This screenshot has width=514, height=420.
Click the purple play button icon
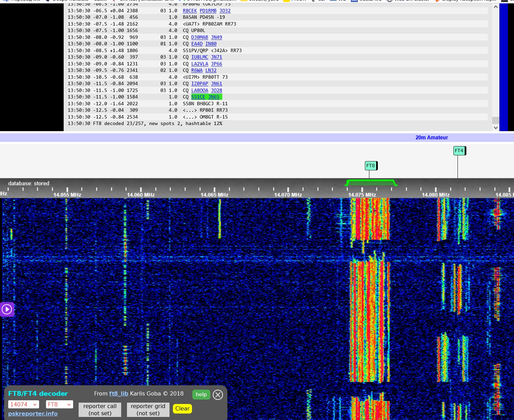point(7,309)
